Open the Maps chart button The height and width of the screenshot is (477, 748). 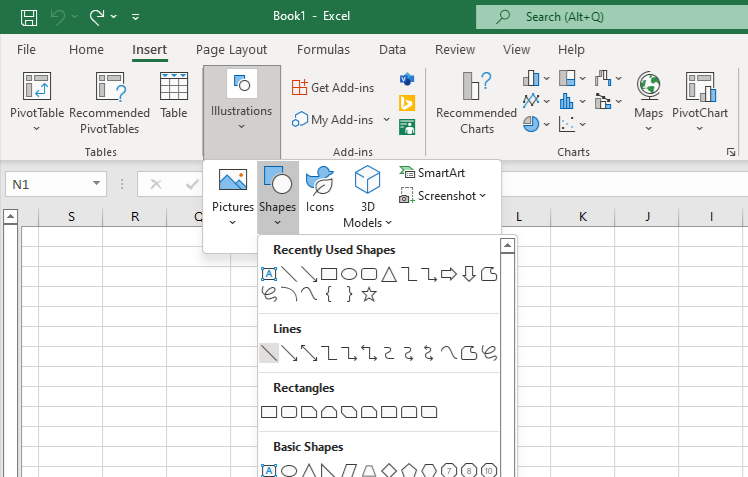point(648,102)
